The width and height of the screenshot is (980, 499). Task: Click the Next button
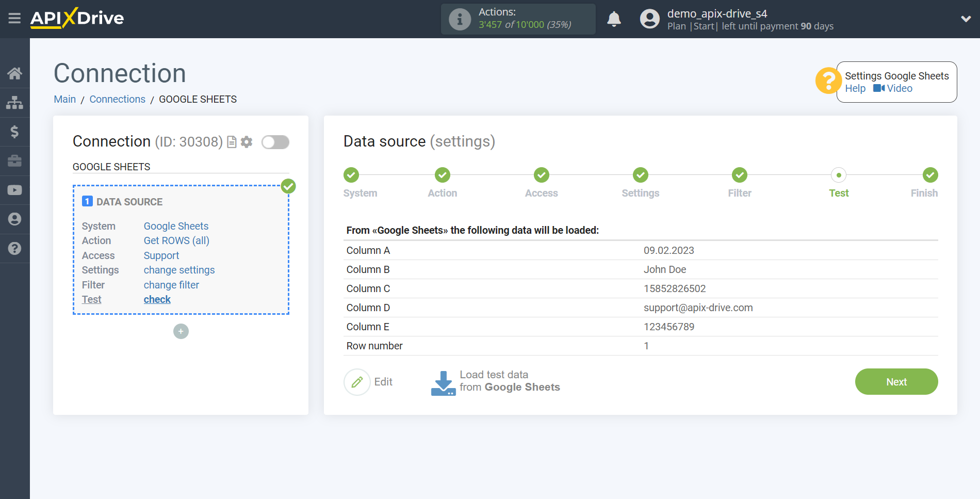[896, 382]
